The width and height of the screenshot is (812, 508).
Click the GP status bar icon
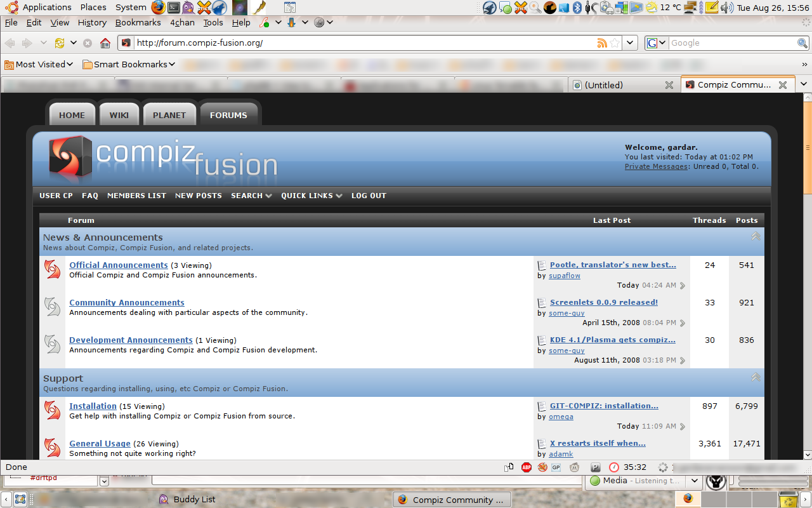tap(556, 467)
